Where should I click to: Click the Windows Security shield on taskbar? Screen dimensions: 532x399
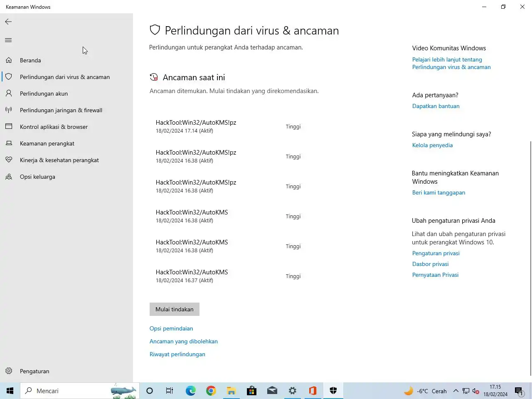(333, 391)
